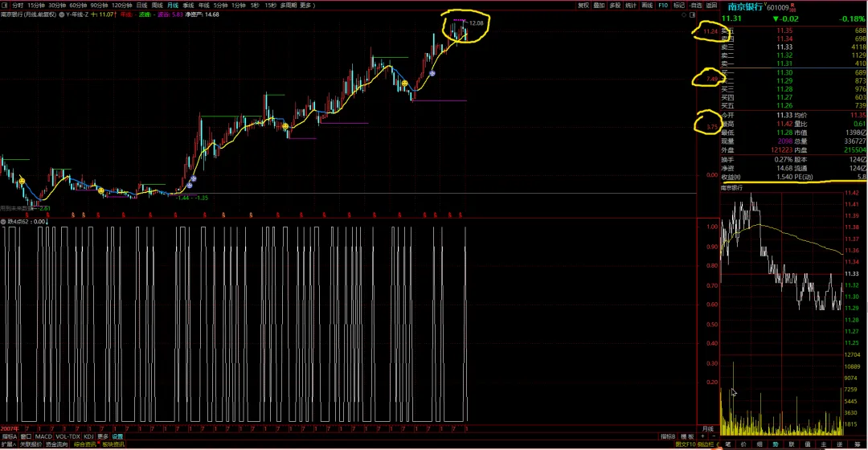868x450 pixels.
Task: Select the 15分钟 period
Action: (35, 5)
